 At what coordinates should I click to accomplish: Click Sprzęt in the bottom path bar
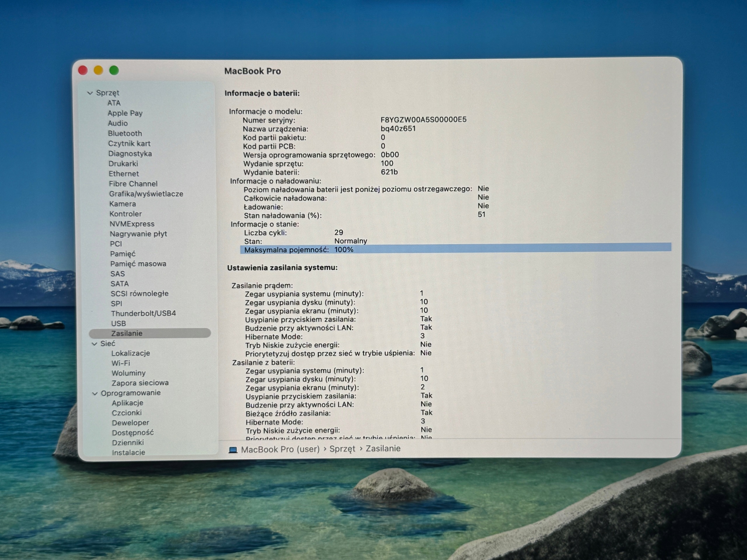(343, 449)
